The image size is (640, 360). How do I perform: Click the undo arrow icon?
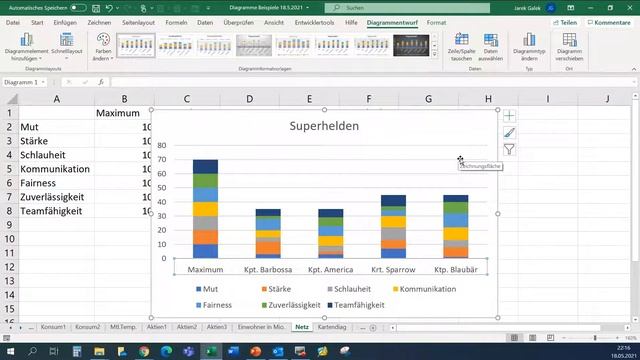tap(109, 8)
